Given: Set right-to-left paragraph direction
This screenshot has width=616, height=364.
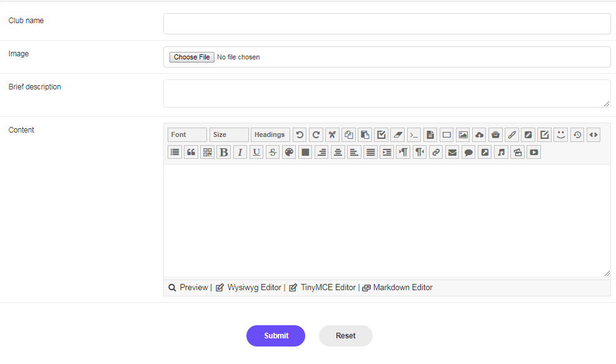Looking at the screenshot, I should click(419, 152).
